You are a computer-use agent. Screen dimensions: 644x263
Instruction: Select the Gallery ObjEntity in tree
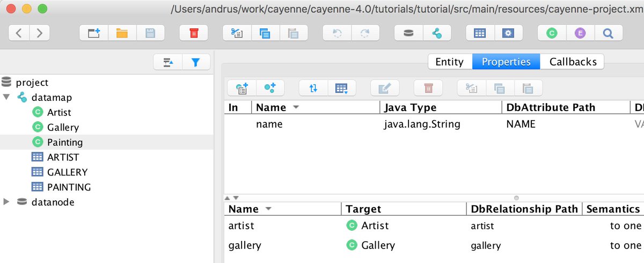click(63, 127)
